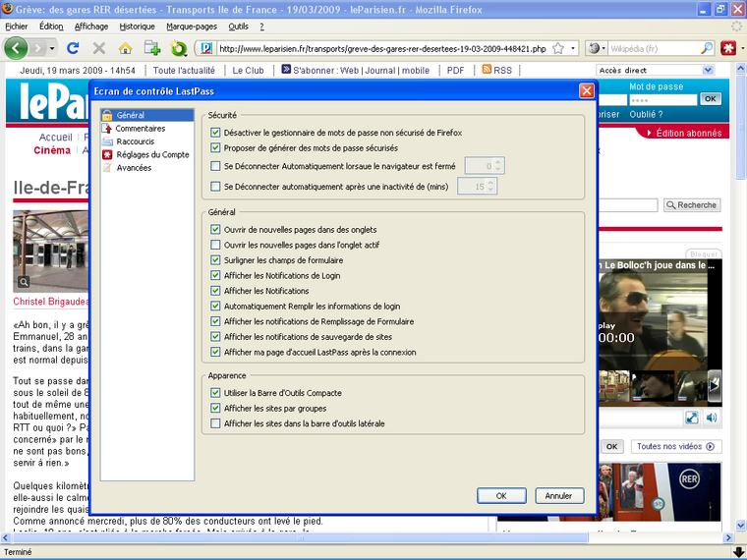
Task: Mute the video with speaker icon
Action: [x=712, y=418]
